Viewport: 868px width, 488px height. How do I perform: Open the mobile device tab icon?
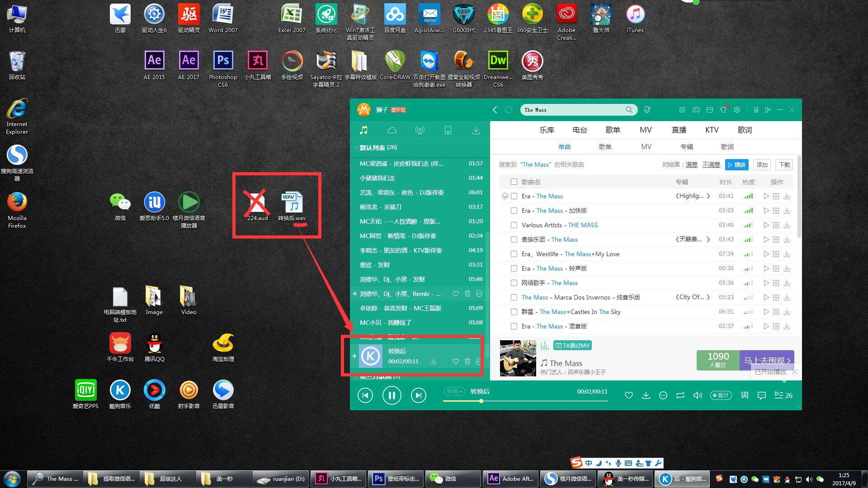point(448,131)
